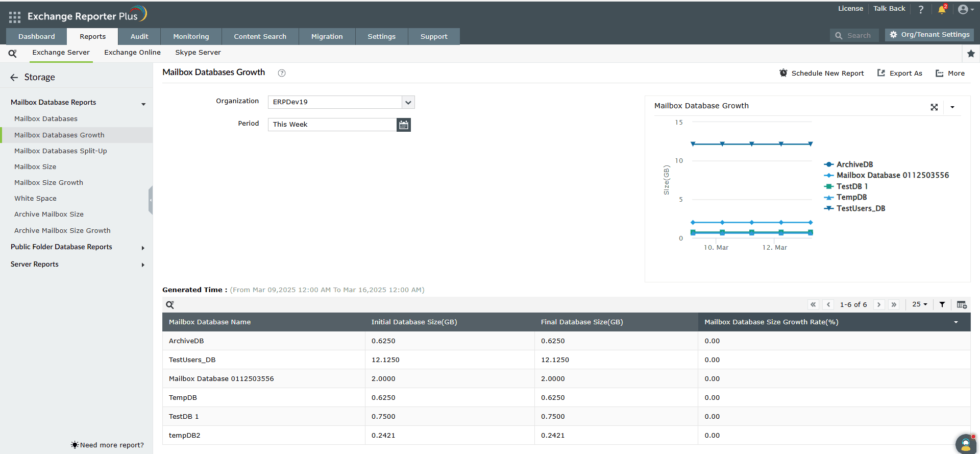Go to first page of results
Screen dimensions: 980x454
click(x=813, y=305)
